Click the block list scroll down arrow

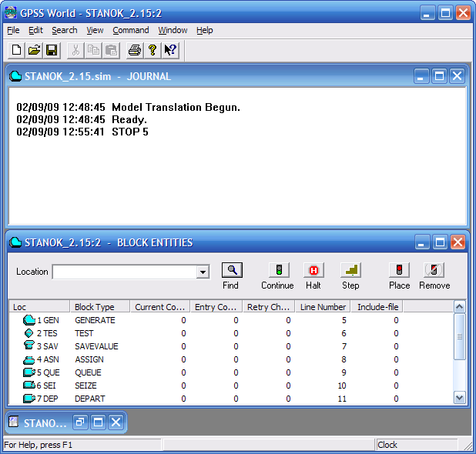pyautogui.click(x=460, y=397)
